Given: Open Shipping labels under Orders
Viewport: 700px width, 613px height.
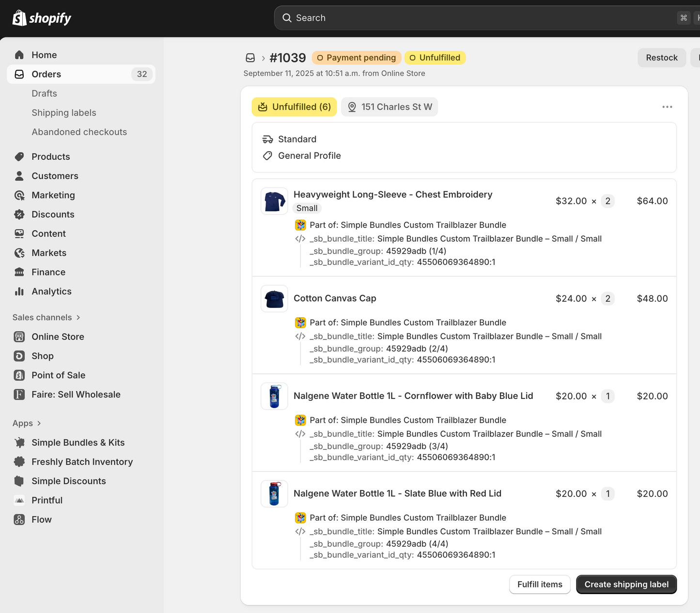Looking at the screenshot, I should point(64,113).
